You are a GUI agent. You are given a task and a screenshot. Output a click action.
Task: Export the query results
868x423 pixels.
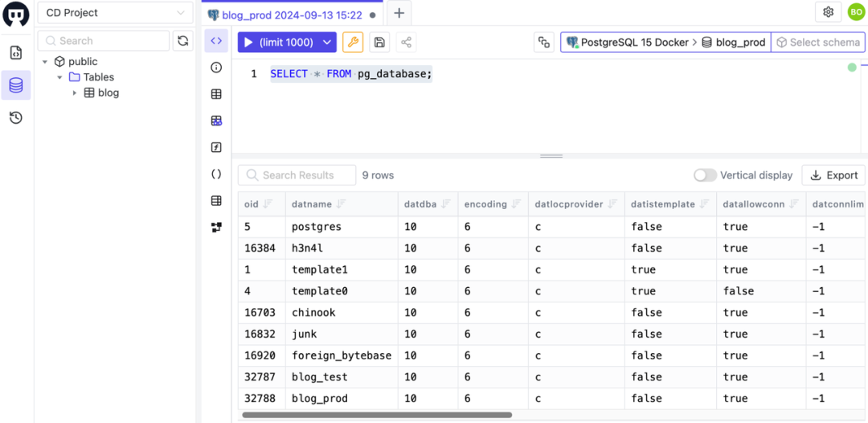click(833, 175)
